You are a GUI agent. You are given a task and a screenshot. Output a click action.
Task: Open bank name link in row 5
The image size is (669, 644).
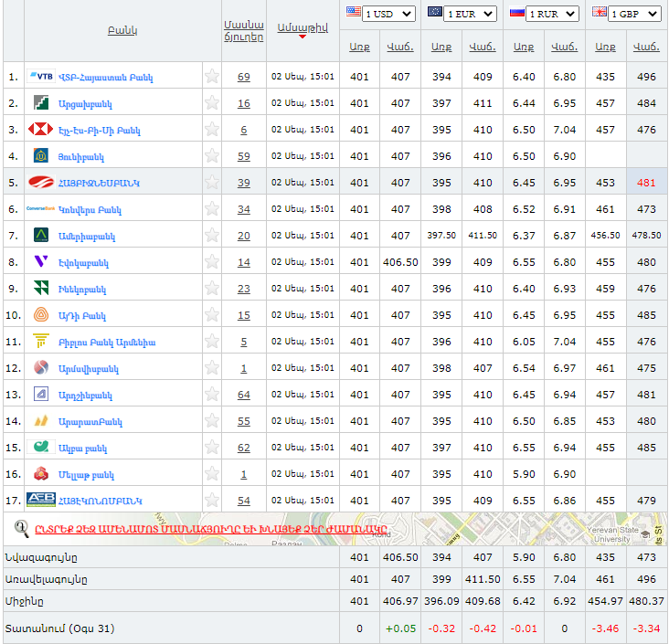[99, 183]
